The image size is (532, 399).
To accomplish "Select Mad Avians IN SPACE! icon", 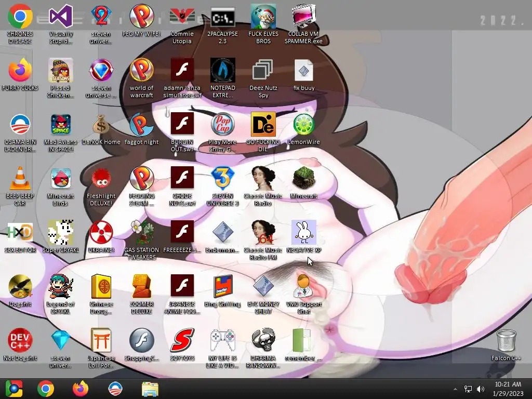I will [x=61, y=124].
